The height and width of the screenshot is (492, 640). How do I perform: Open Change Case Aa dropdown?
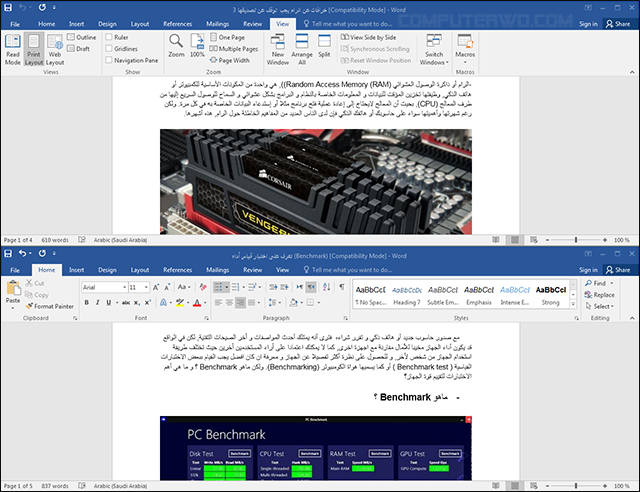coord(184,287)
